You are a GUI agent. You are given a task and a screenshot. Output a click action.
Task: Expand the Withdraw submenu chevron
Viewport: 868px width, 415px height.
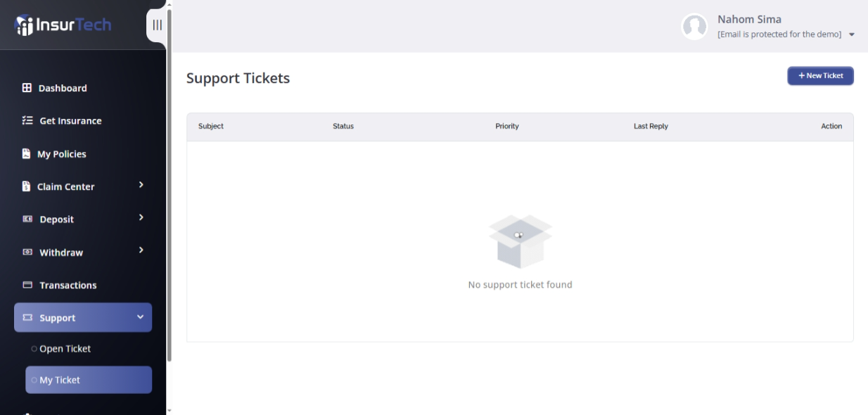tap(141, 250)
